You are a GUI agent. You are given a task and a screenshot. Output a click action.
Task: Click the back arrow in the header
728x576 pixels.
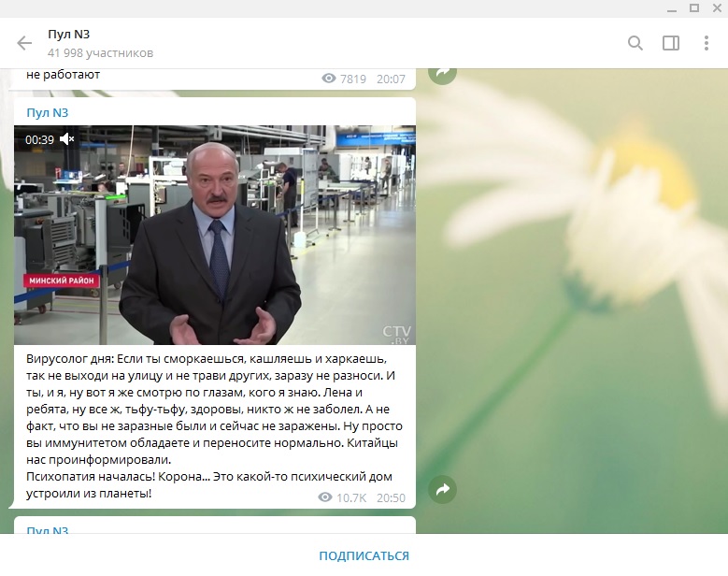pyautogui.click(x=24, y=43)
